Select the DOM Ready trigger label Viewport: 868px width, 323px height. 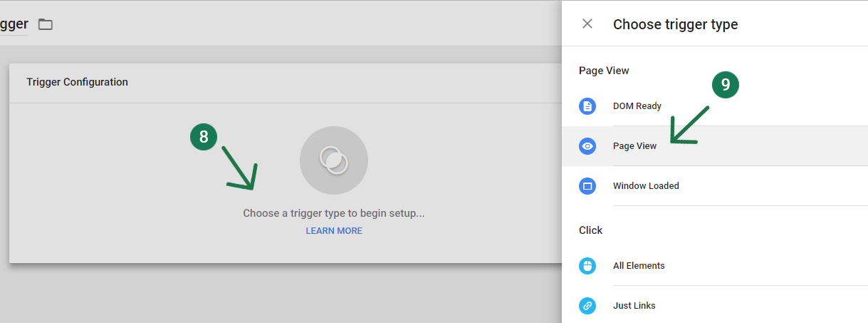[x=637, y=106]
